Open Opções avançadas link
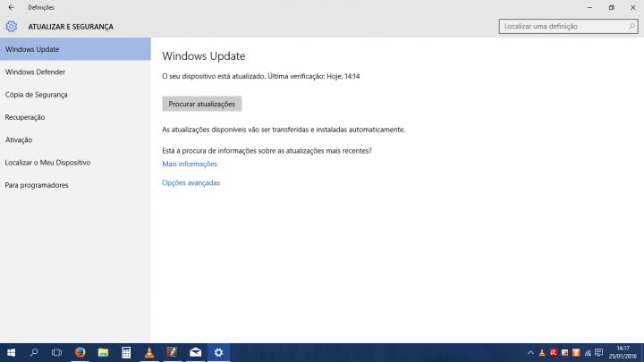This screenshot has width=644, height=362. coord(191,182)
